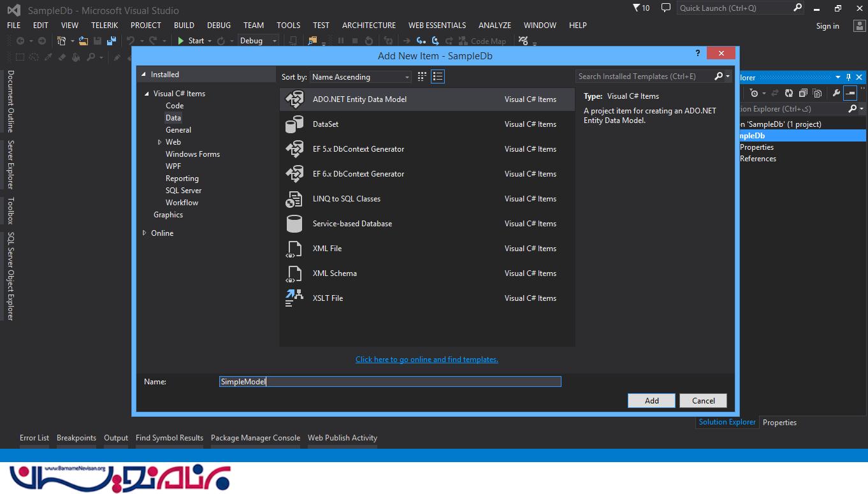Toggle Solution Explorer preview selected items button

(x=850, y=93)
